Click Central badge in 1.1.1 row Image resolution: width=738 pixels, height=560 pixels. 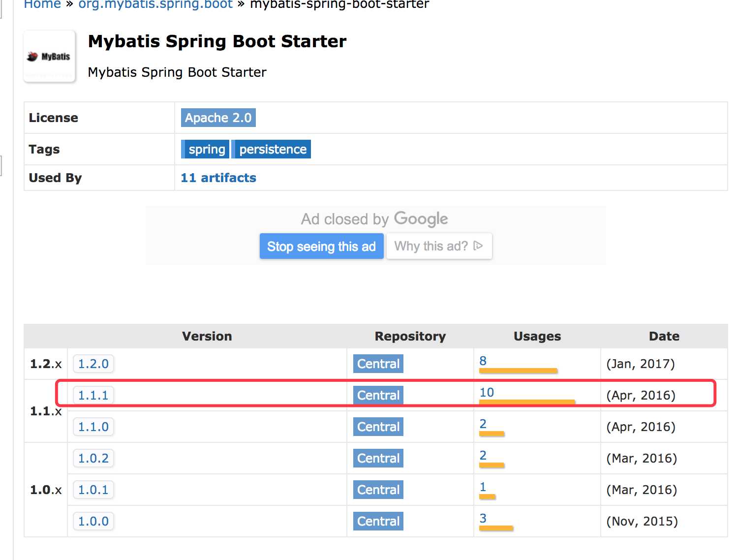[x=378, y=395]
